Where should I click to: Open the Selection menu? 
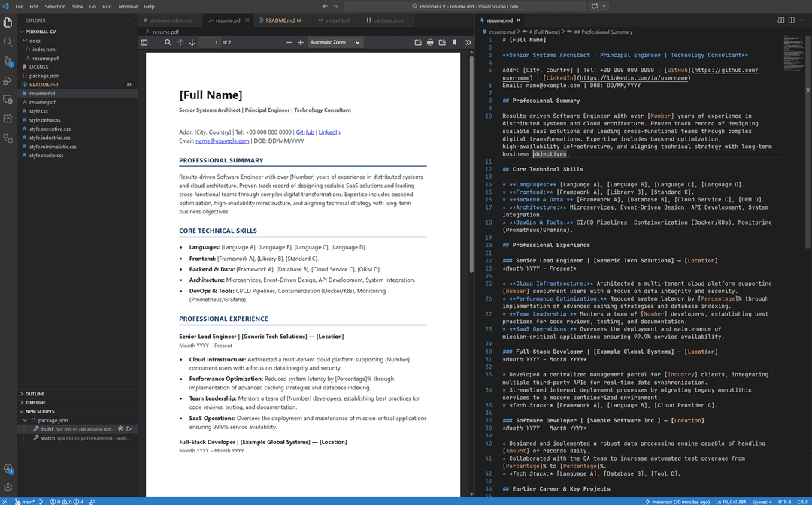point(53,5)
